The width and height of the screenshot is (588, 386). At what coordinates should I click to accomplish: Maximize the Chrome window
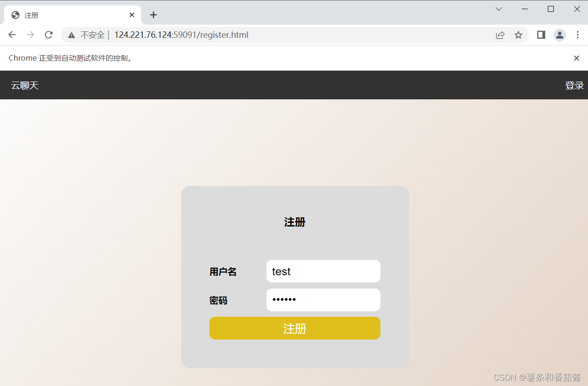[x=551, y=9]
